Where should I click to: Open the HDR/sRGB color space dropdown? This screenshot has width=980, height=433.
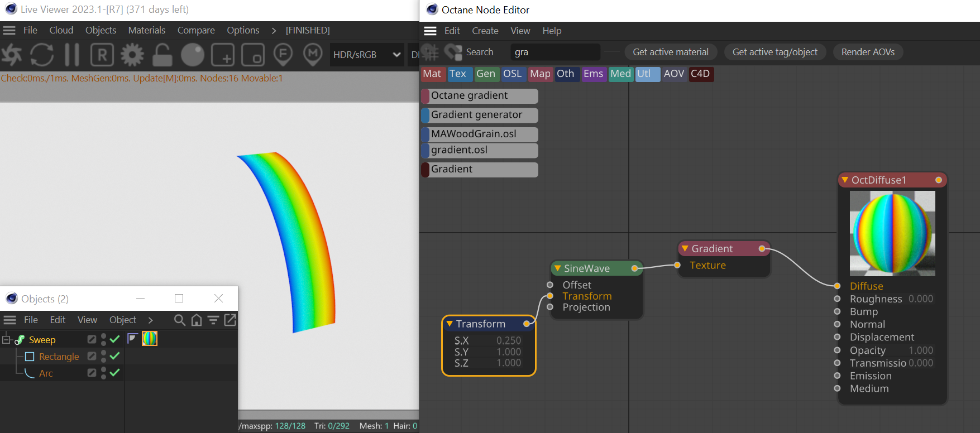[367, 55]
